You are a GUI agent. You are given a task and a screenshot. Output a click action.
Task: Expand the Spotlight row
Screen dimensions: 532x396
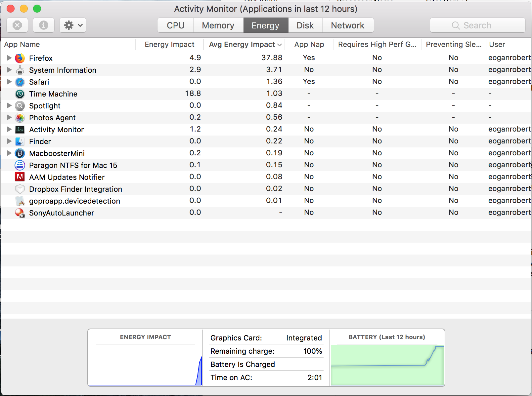[9, 105]
